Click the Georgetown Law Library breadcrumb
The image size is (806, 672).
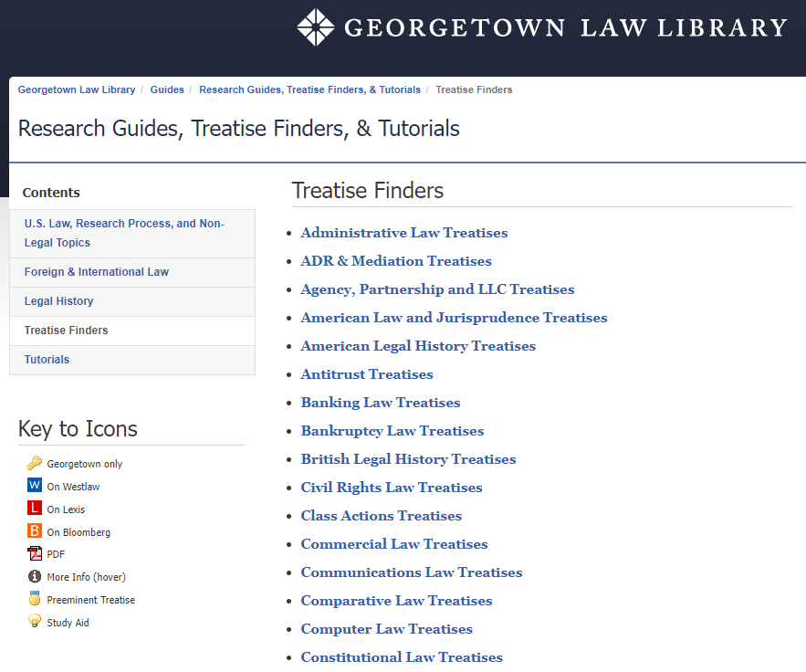(77, 89)
